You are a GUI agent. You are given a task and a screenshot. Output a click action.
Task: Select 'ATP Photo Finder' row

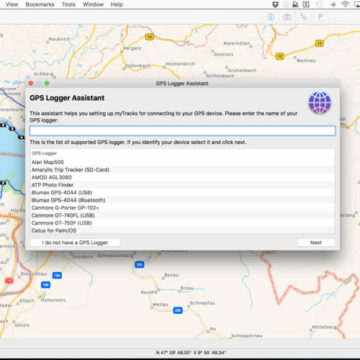182,185
